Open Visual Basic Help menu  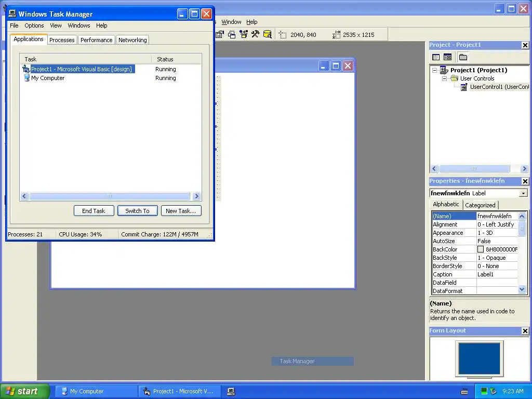[x=252, y=22]
